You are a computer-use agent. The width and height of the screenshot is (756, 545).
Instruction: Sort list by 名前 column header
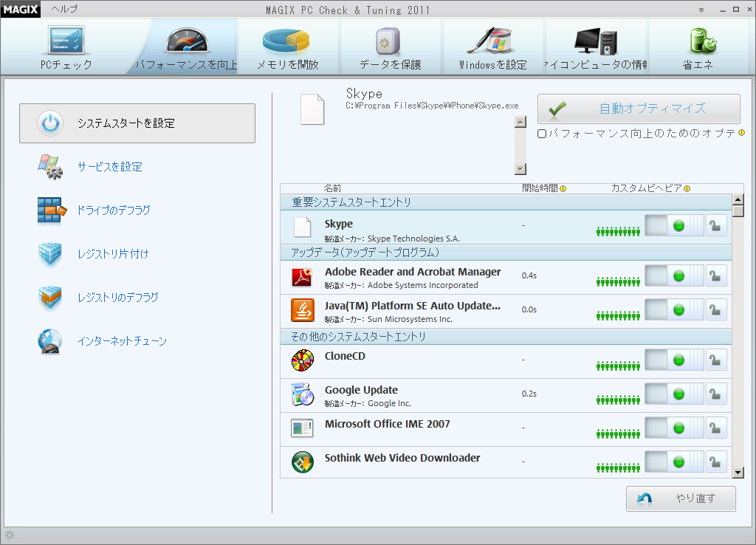click(x=332, y=188)
